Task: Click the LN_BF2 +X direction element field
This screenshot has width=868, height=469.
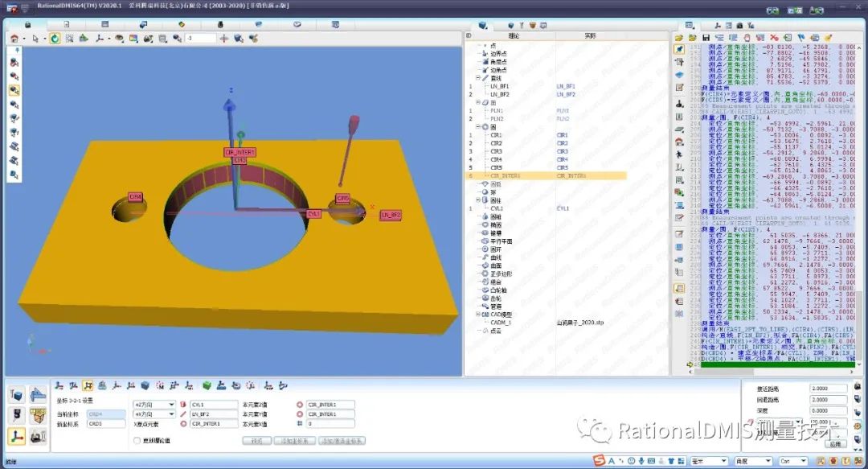Action: (x=214, y=414)
